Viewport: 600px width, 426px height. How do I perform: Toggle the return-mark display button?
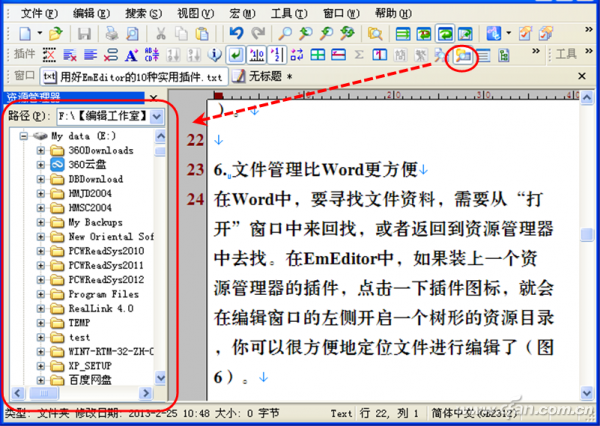(x=235, y=55)
